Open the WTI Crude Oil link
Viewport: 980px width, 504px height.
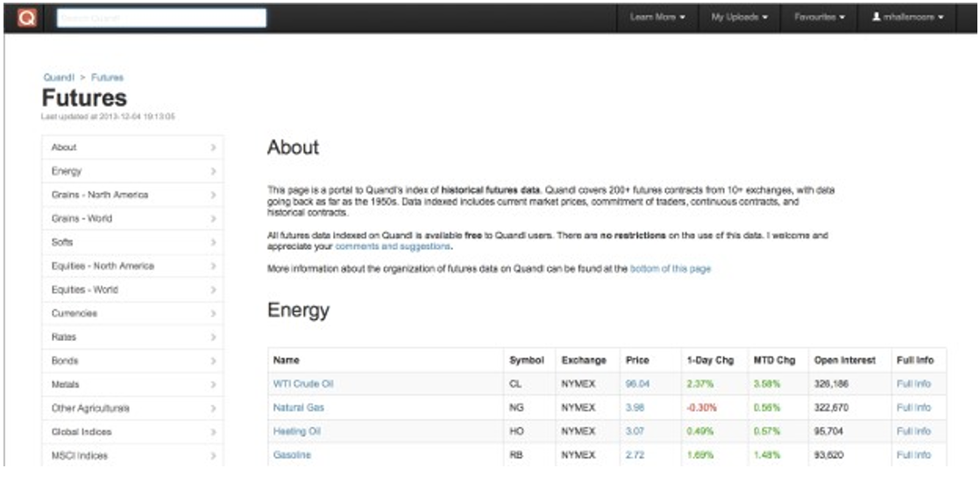coord(303,384)
